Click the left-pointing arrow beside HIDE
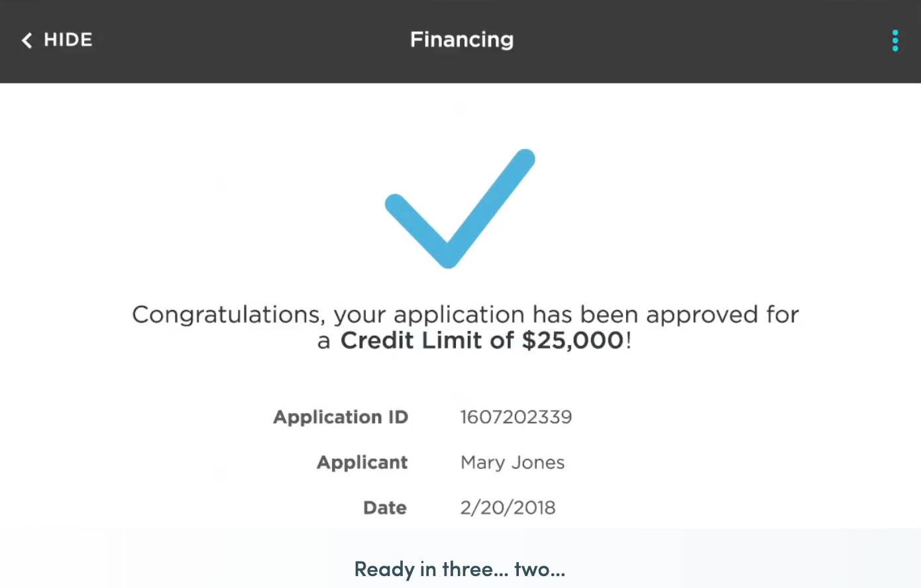 pyautogui.click(x=27, y=40)
